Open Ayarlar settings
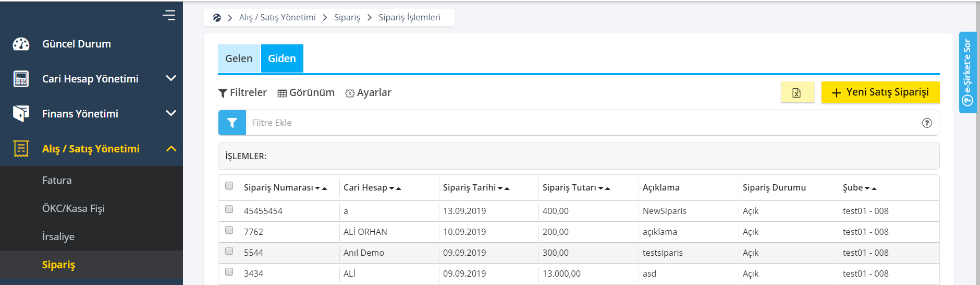 368,92
